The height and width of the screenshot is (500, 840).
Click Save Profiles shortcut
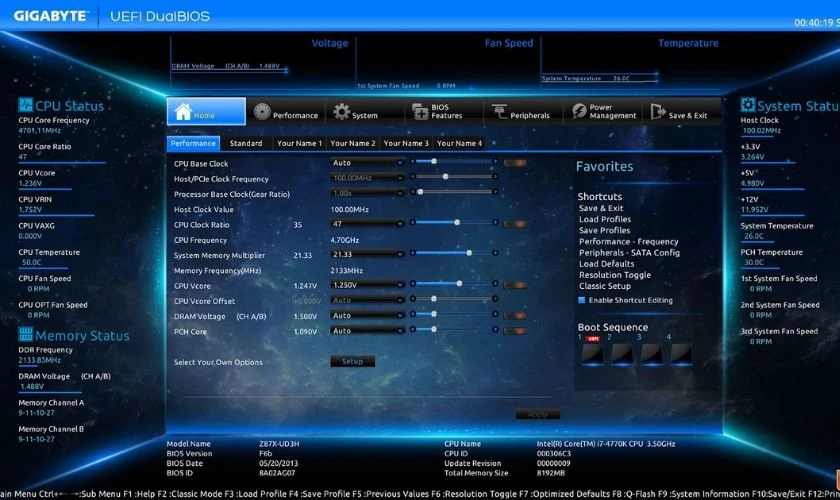(x=604, y=230)
